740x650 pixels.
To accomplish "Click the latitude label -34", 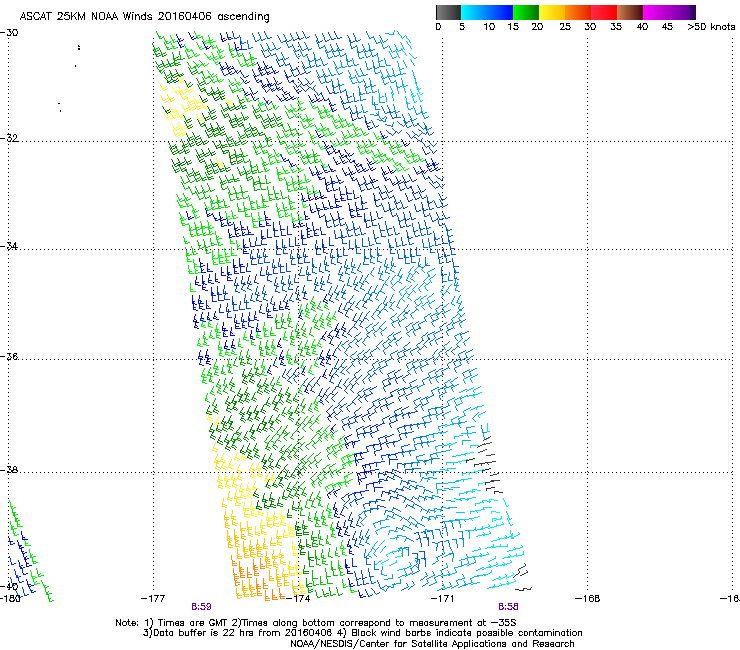I will click(x=9, y=246).
